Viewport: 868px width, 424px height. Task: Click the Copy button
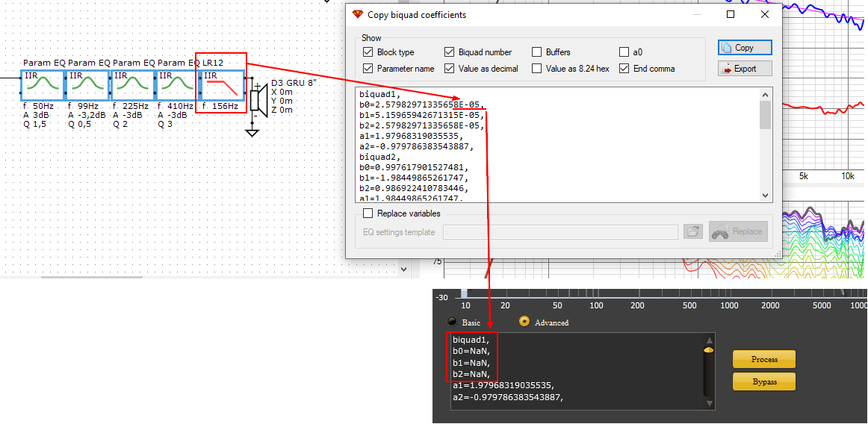click(x=745, y=48)
